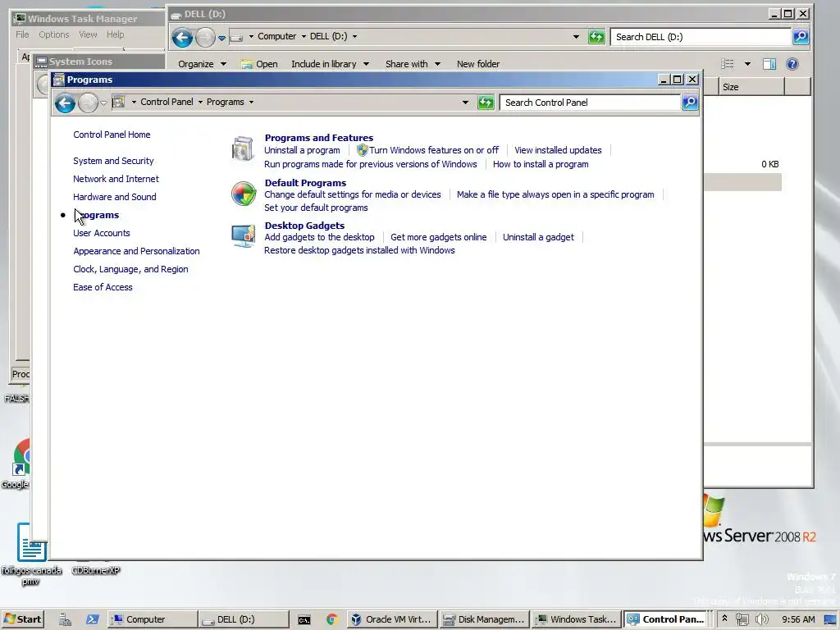Switch to Disk Management taskbar button
The image size is (840, 630).
(484, 619)
